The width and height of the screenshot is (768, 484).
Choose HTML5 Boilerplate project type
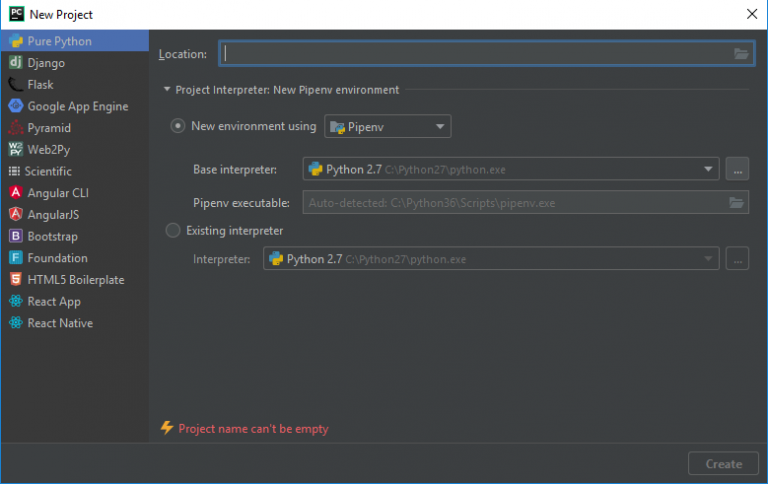coord(75,279)
